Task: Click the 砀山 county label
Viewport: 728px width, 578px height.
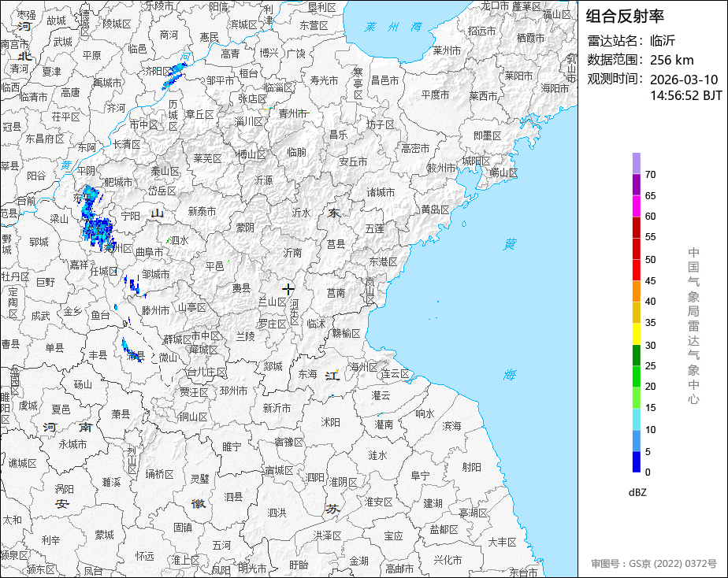Action: [x=83, y=384]
